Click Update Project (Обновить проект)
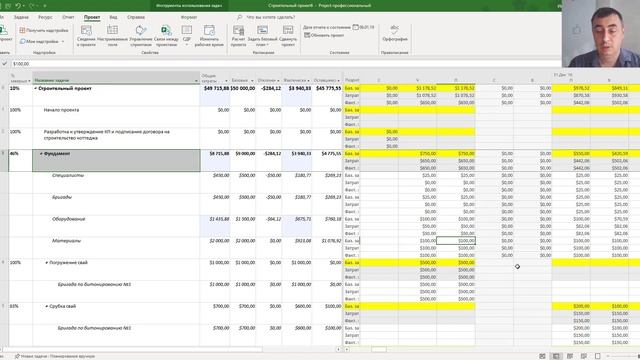This screenshot has width=640, height=360. (x=324, y=36)
